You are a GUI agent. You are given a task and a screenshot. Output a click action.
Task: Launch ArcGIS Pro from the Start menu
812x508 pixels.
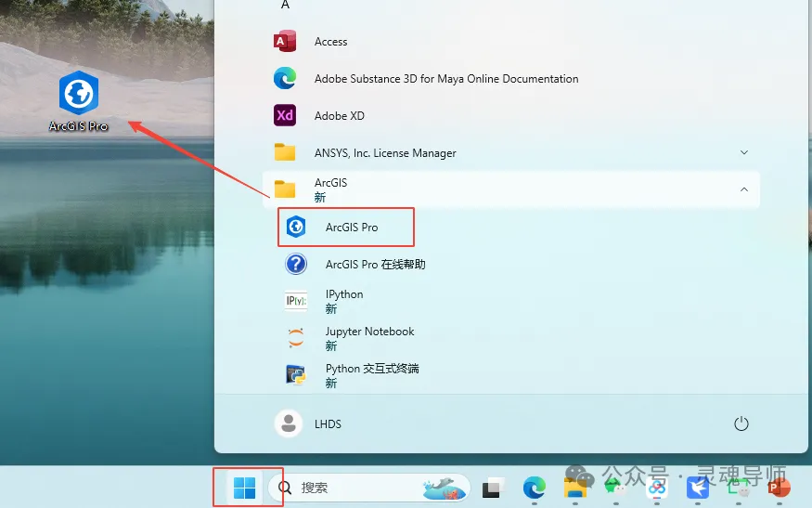point(346,227)
